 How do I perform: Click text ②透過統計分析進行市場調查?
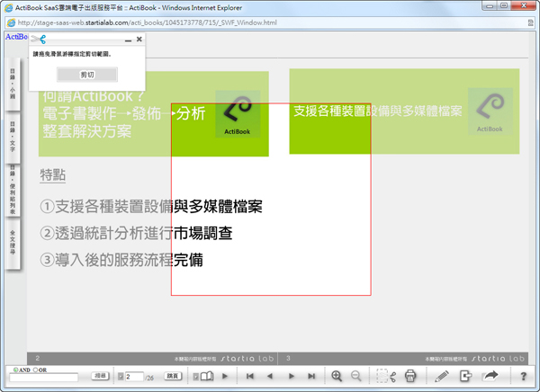(x=137, y=234)
